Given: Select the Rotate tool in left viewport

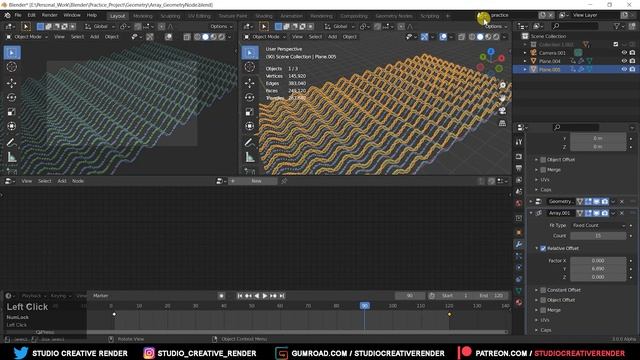Looking at the screenshot, I should [x=11, y=98].
